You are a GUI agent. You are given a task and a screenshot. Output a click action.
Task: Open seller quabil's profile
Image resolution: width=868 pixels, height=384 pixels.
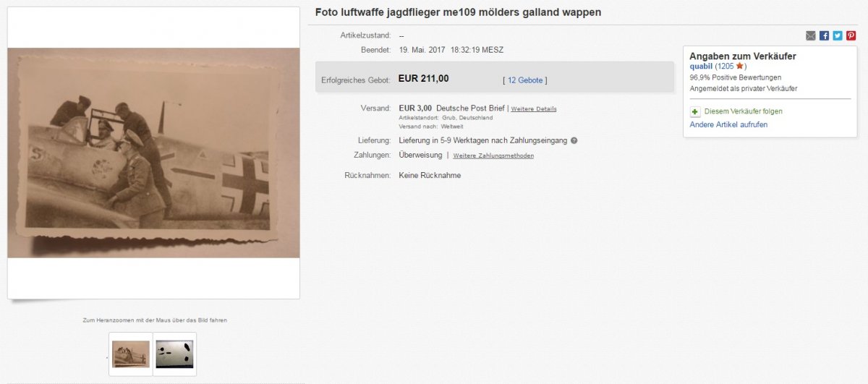(x=701, y=67)
